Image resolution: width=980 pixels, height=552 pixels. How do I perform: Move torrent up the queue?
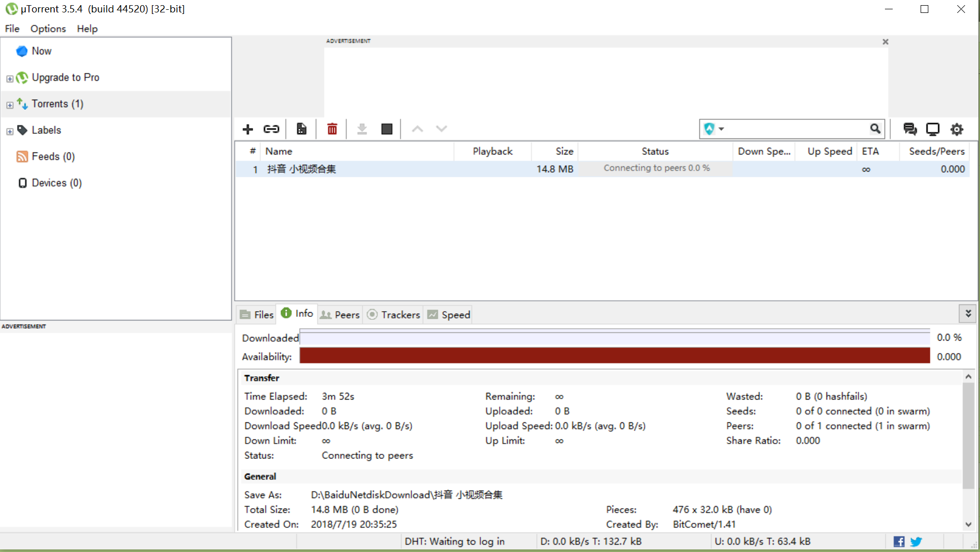(x=417, y=129)
